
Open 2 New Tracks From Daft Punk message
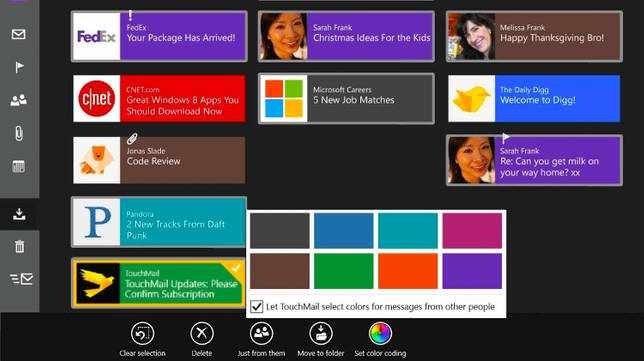[x=159, y=222]
